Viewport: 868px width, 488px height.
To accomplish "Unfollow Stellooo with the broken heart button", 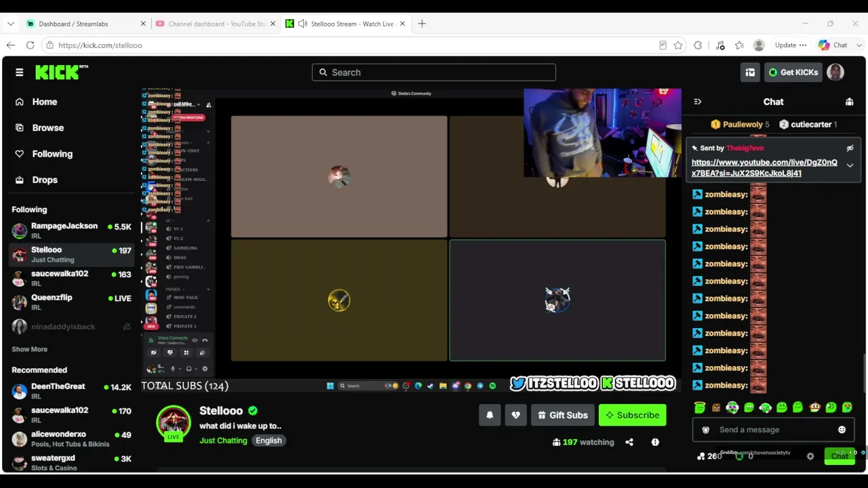I will [515, 415].
